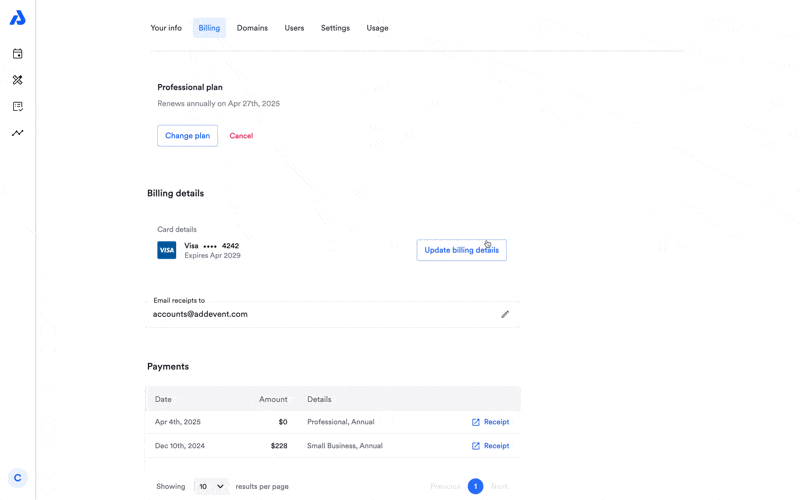Open the account avatar labeled C
800x500 pixels.
point(18,478)
